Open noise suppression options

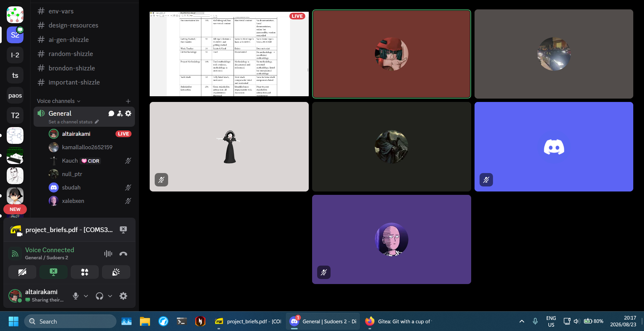[x=108, y=254]
